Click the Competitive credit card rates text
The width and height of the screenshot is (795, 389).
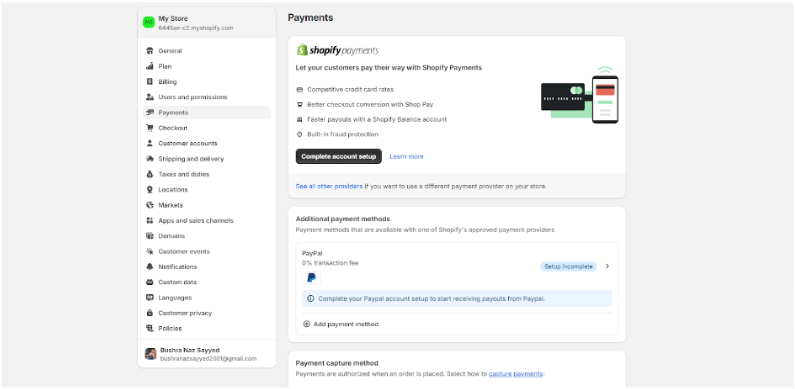tap(350, 89)
